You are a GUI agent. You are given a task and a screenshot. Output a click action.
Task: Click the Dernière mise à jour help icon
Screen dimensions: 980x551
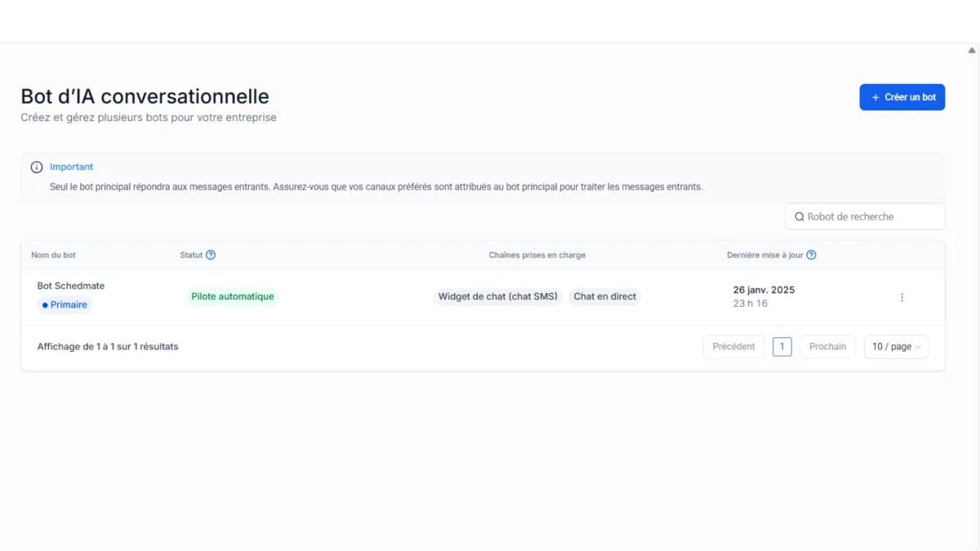click(811, 255)
